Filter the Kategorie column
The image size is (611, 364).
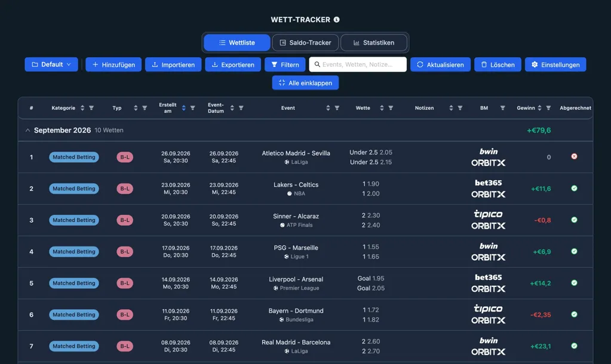(x=91, y=108)
